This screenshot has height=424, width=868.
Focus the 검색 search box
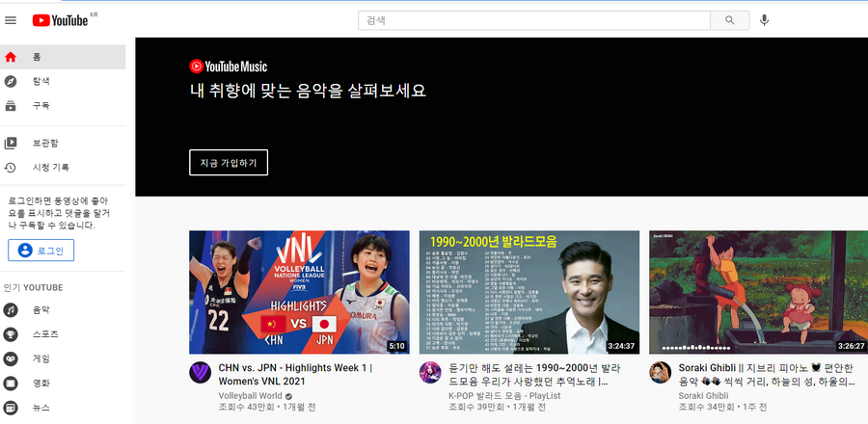pos(534,20)
